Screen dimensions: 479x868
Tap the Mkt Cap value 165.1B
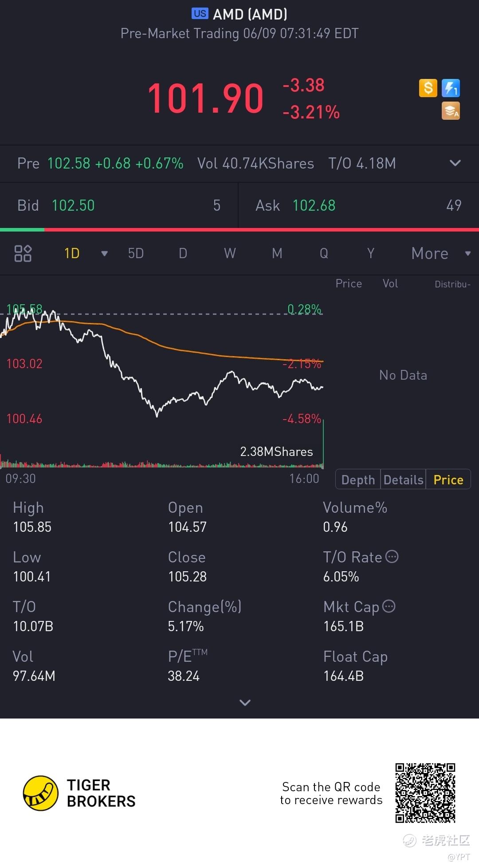coord(344,626)
